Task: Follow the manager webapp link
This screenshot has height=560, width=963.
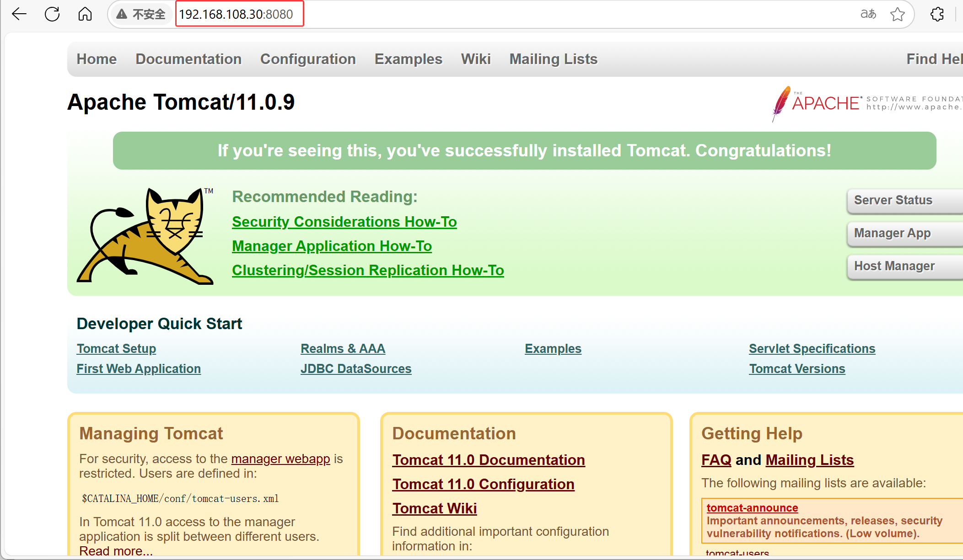Action: pos(280,459)
